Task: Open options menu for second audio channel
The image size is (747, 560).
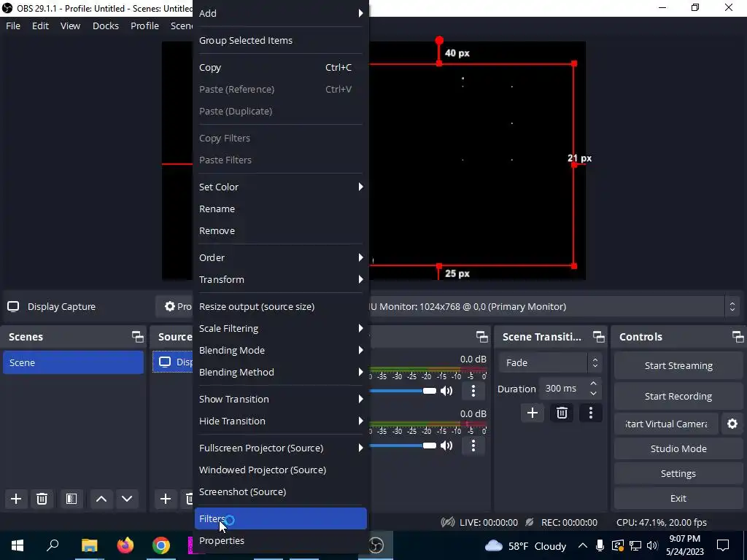Action: pos(473,446)
